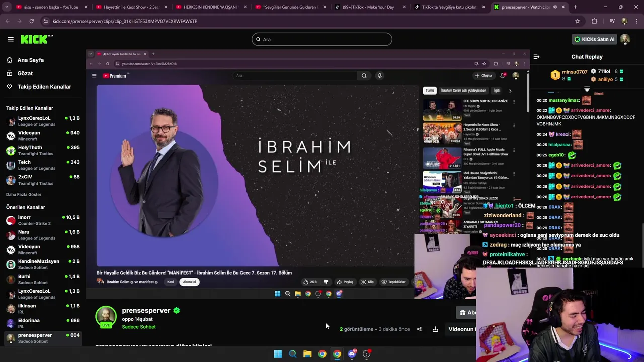Open the imorr recommended channel

click(43, 220)
